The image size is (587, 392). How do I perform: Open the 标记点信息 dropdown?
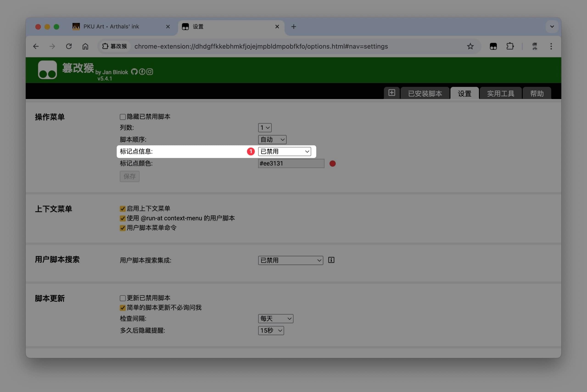[x=285, y=152]
